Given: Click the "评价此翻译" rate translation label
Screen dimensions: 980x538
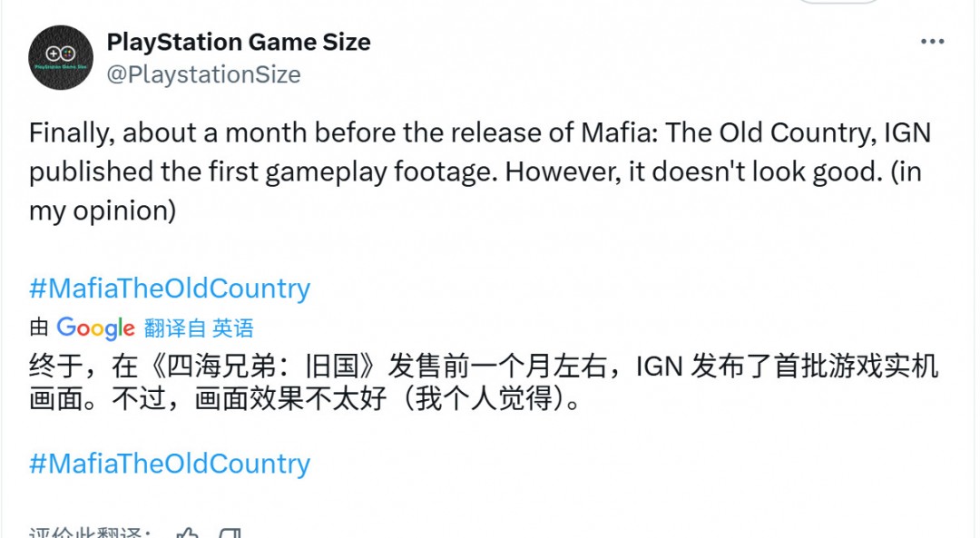Looking at the screenshot, I should click(91, 533).
